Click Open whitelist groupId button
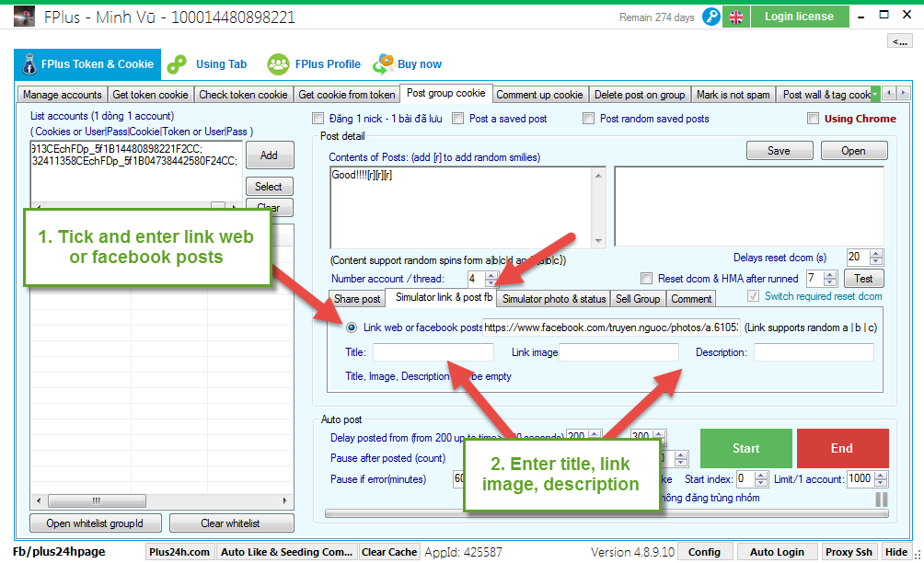924x563 pixels. click(95, 523)
